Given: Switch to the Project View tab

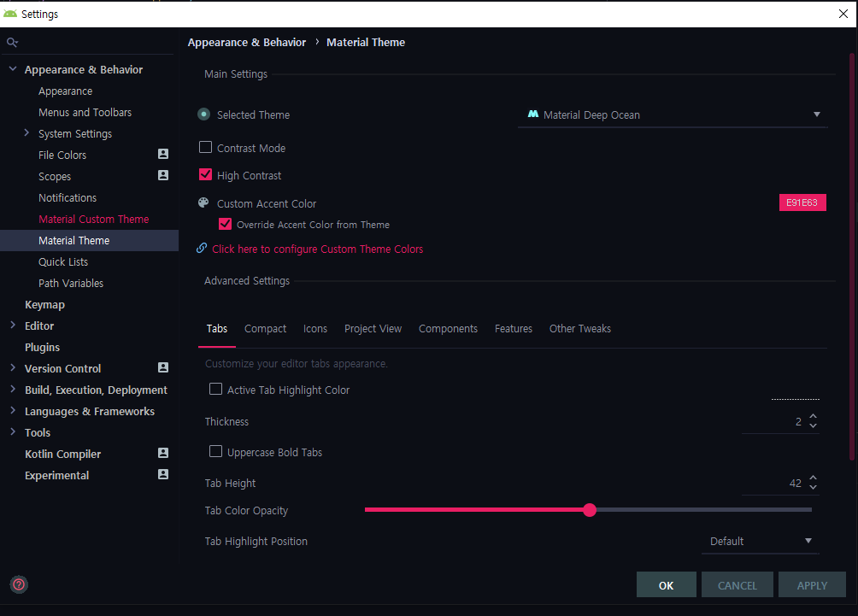Looking at the screenshot, I should click(373, 329).
